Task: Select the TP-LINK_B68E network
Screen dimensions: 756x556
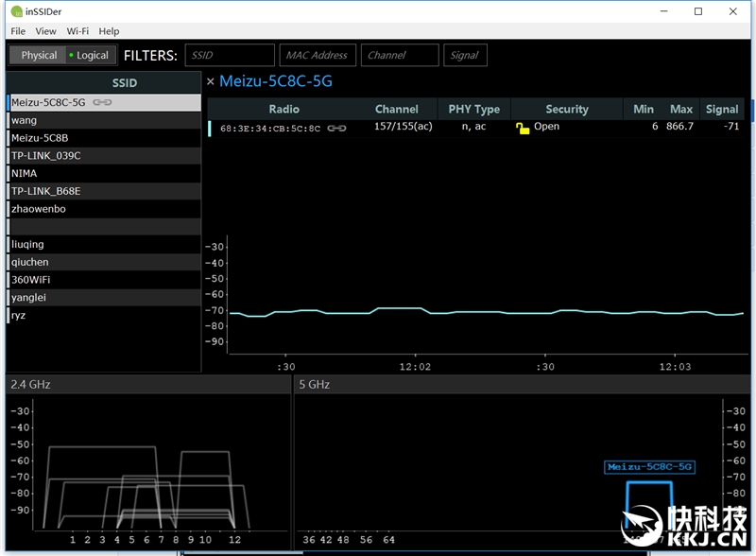Action: [x=104, y=191]
